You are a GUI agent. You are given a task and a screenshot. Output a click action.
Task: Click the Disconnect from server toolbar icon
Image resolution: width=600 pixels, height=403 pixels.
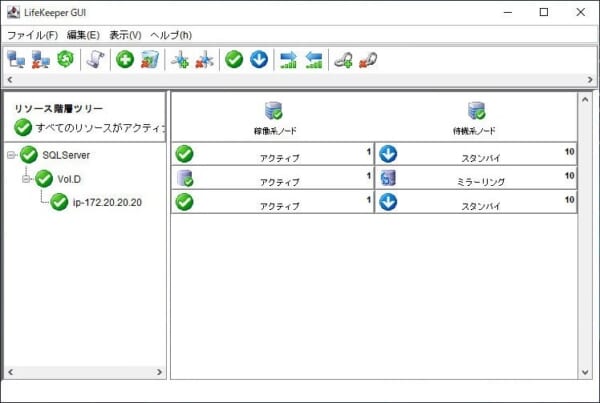coord(41,59)
